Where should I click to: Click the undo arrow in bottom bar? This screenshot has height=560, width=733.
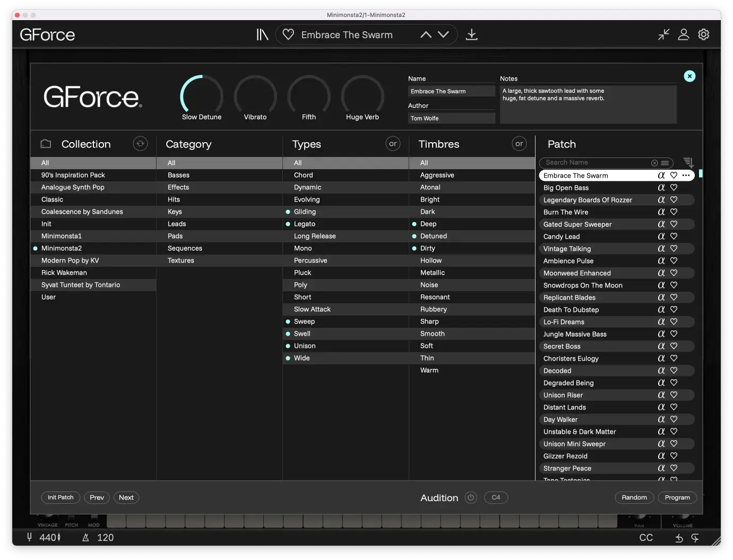click(679, 538)
